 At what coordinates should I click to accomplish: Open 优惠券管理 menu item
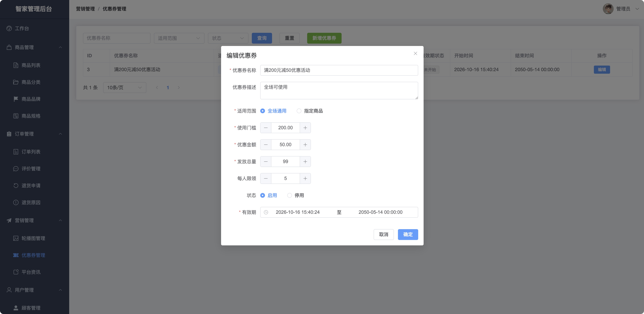coord(34,255)
